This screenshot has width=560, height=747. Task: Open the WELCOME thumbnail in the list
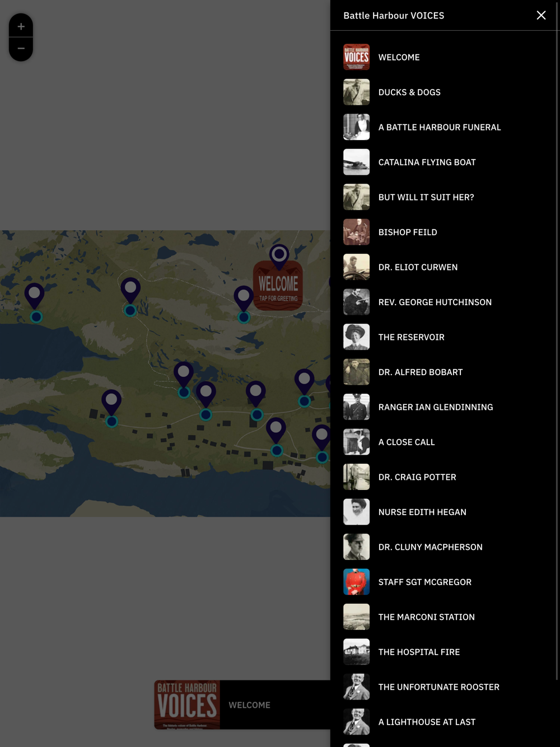[356, 57]
